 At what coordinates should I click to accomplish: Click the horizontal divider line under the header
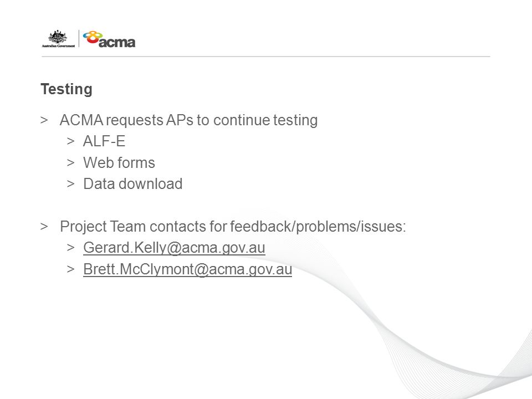coord(265,57)
